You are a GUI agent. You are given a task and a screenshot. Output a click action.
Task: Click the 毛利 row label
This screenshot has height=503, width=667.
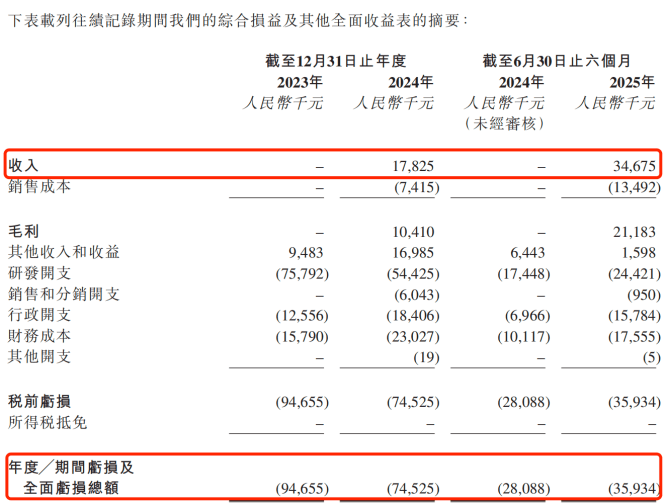click(23, 231)
